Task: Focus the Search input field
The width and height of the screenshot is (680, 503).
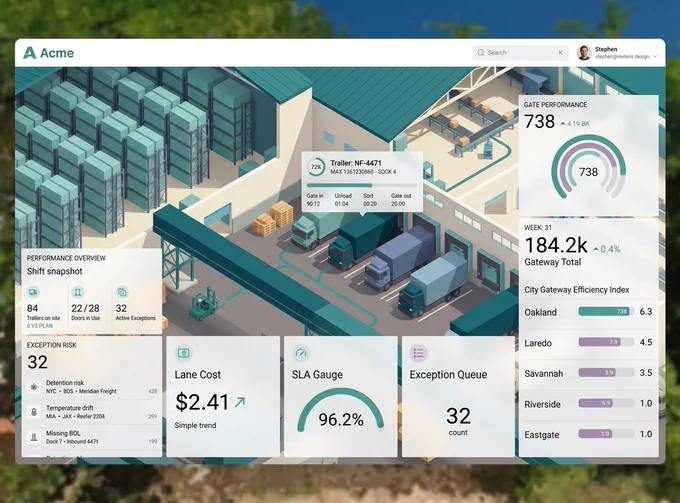Action: pyautogui.click(x=520, y=52)
